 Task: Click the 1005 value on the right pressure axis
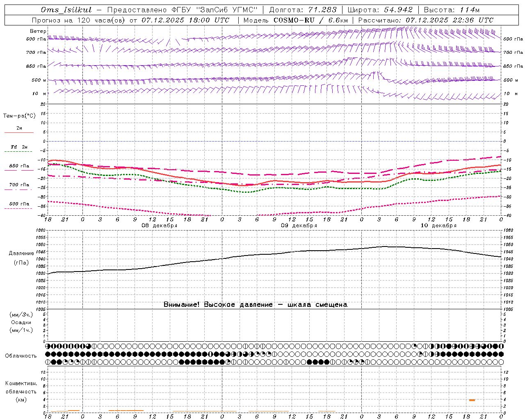tap(508, 309)
